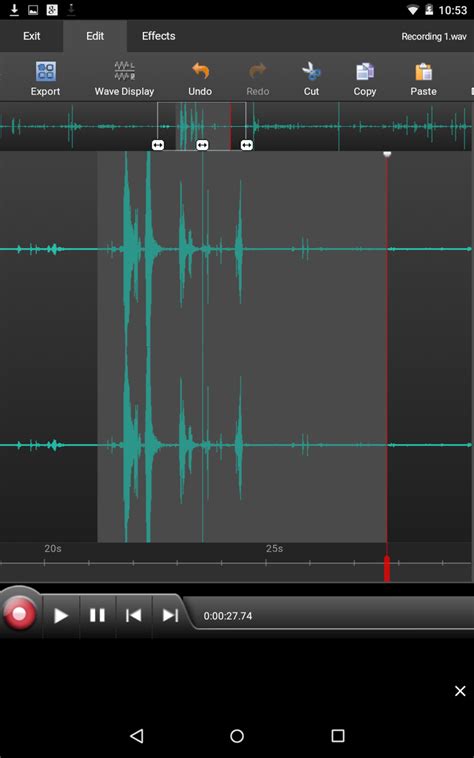The width and height of the screenshot is (474, 758).
Task: Skip to end of recording
Action: [x=170, y=615]
